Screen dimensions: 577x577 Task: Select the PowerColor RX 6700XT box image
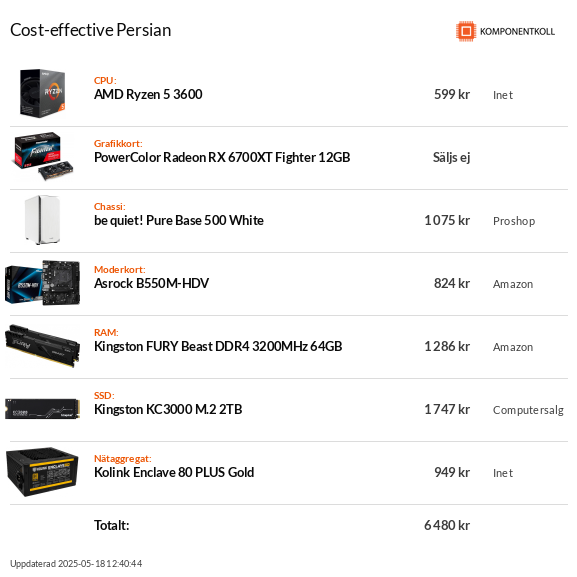point(43,156)
